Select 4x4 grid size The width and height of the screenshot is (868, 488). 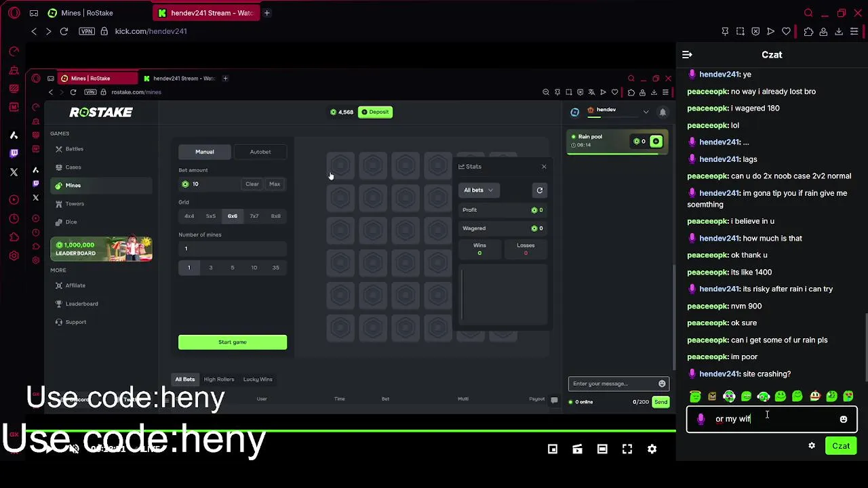189,216
